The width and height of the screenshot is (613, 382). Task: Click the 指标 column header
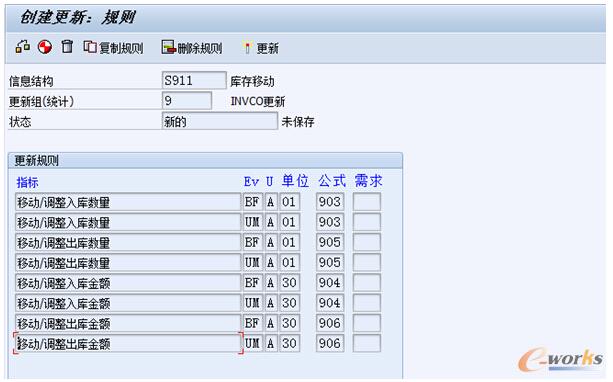[x=27, y=182]
